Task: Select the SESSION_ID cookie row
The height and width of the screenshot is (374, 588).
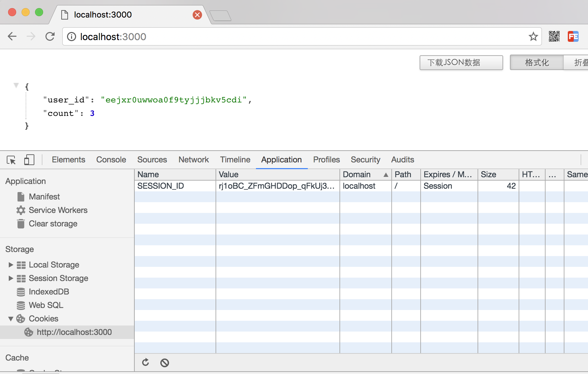Action: 361,186
